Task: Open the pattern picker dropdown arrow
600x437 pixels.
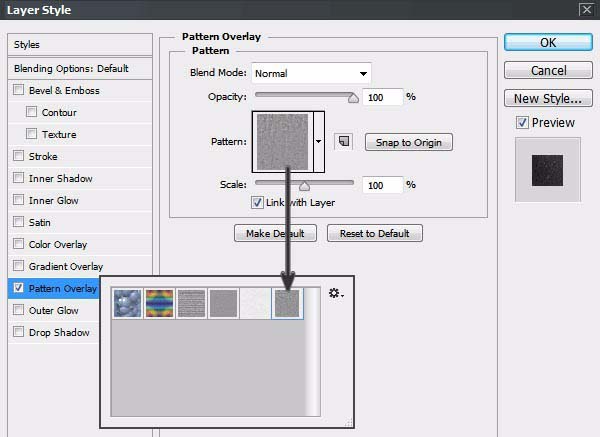Action: pos(319,142)
